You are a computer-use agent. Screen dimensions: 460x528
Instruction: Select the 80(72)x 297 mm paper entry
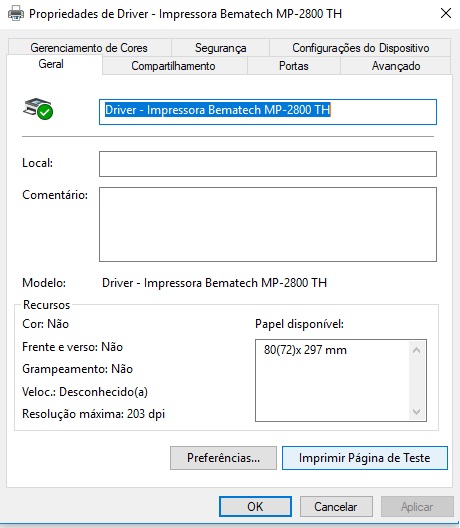point(305,350)
